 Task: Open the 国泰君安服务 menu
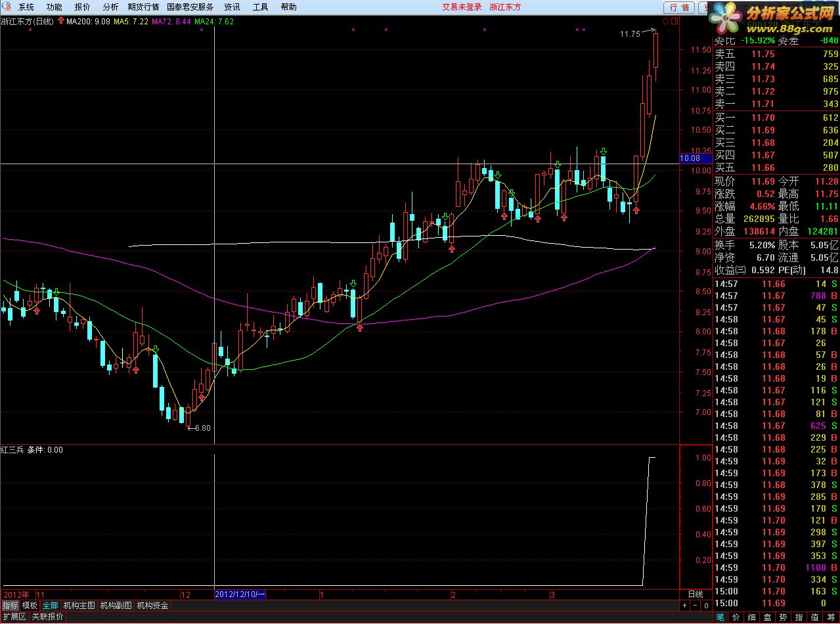(190, 7)
